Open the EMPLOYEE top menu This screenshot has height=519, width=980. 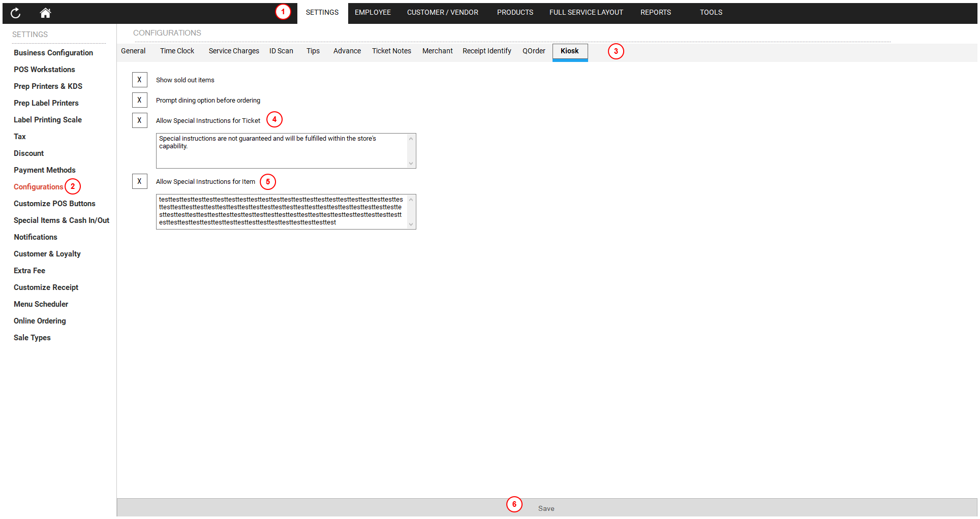(x=373, y=13)
